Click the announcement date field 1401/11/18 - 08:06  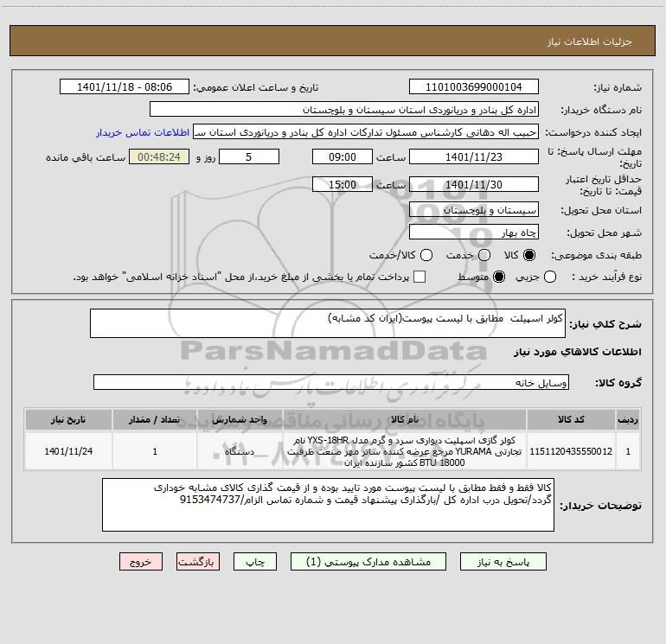[x=125, y=87]
